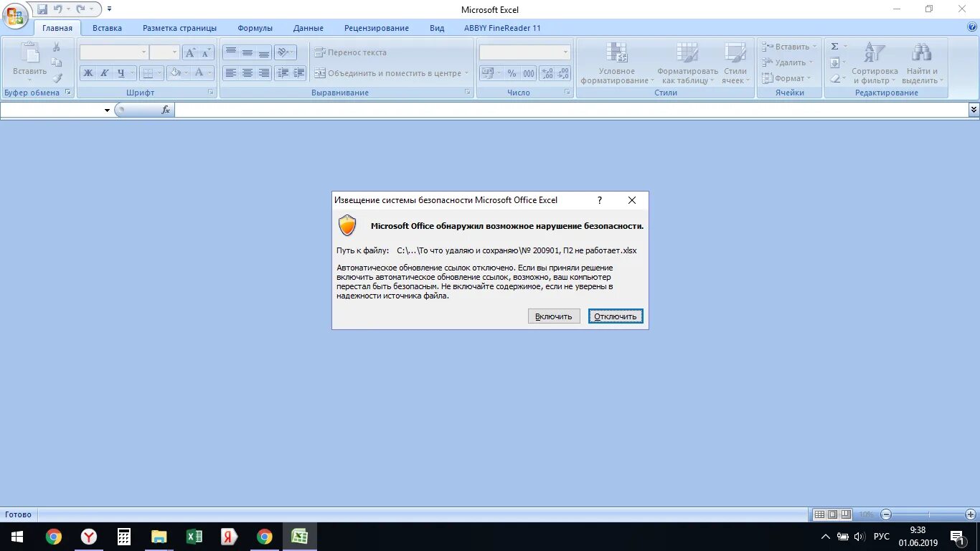Expand Conditional Formatting (Условное форматирование)

(617, 64)
